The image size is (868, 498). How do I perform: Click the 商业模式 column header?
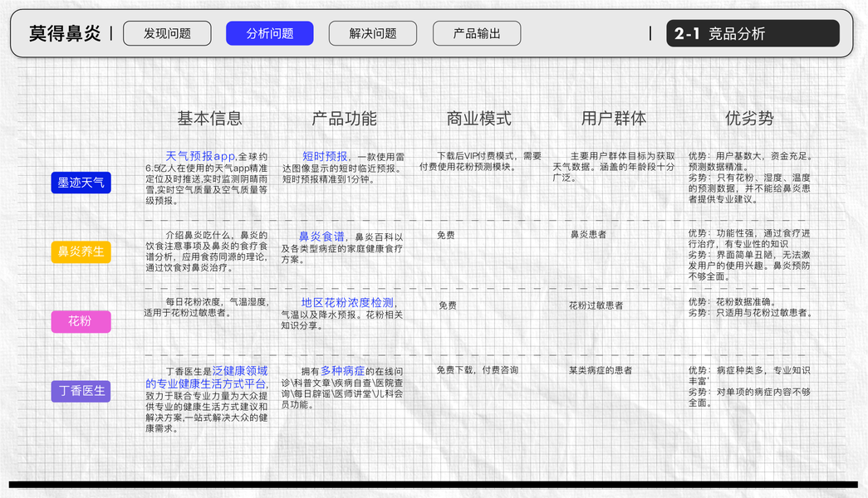[478, 118]
